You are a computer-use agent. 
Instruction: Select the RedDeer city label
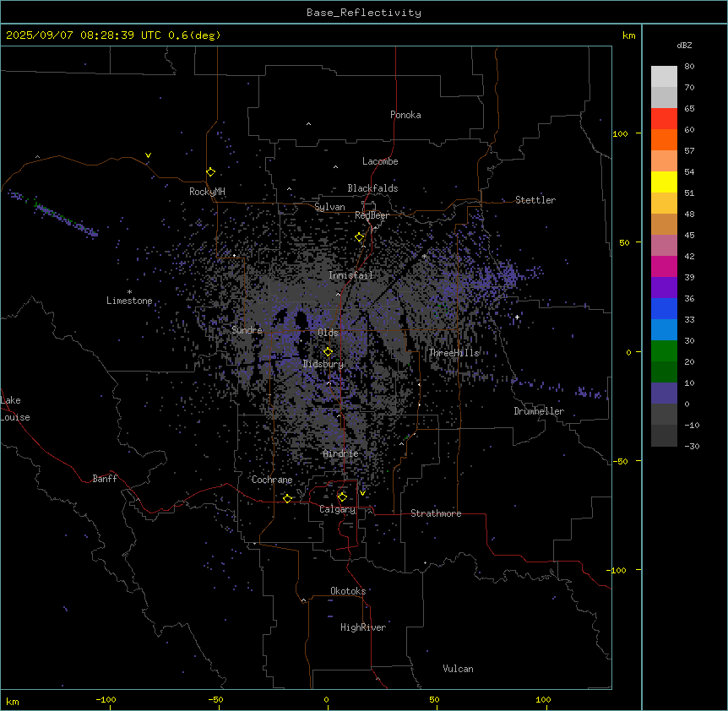point(372,215)
